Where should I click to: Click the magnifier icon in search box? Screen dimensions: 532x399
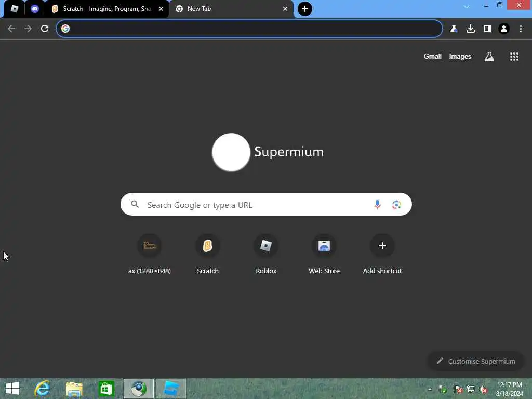[135, 204]
